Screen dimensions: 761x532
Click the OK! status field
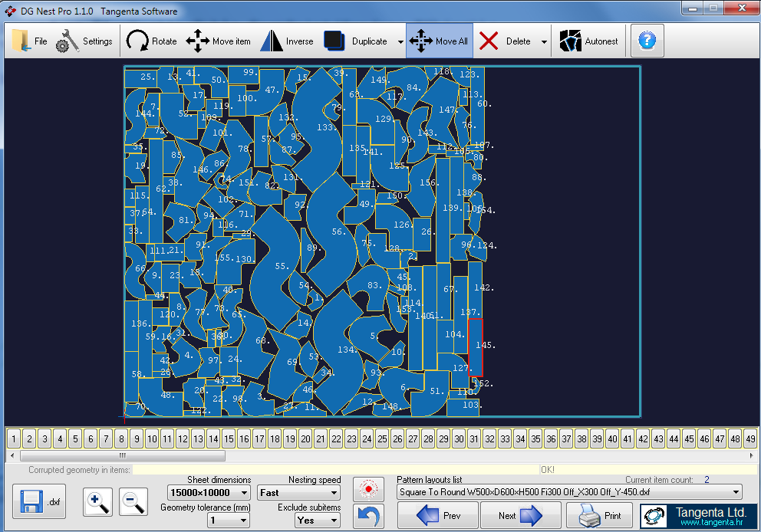click(x=648, y=469)
